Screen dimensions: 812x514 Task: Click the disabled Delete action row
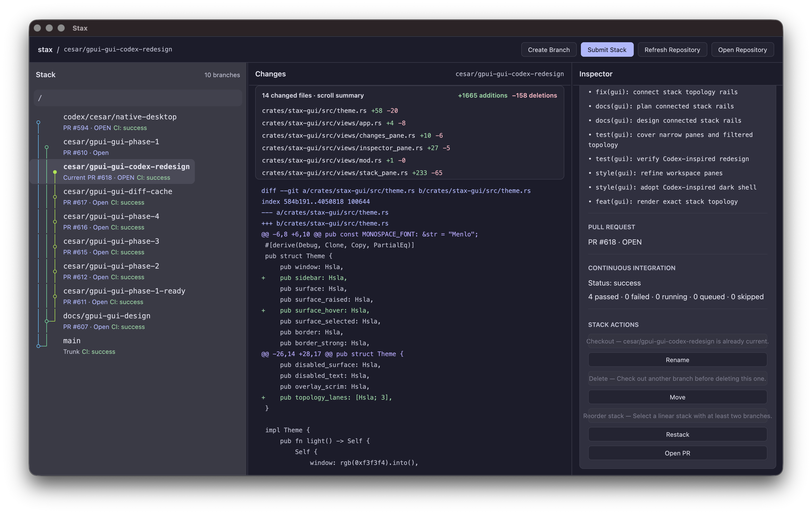[677, 379]
